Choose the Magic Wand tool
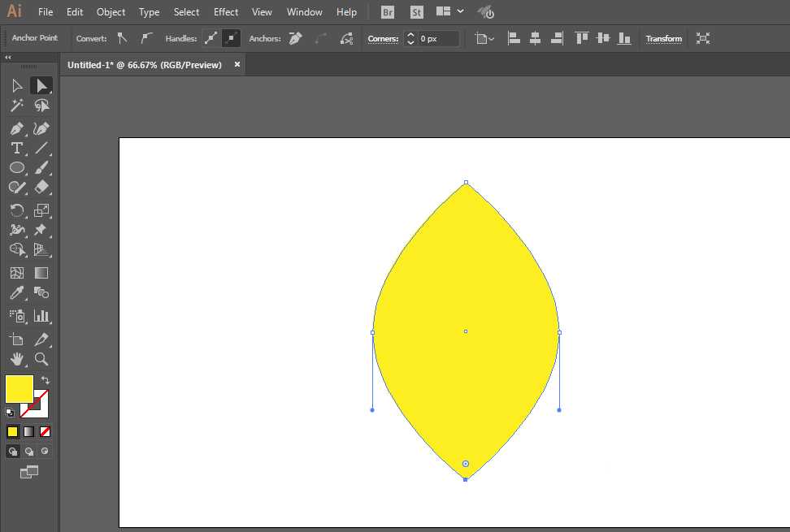The width and height of the screenshot is (790, 532). [x=16, y=106]
